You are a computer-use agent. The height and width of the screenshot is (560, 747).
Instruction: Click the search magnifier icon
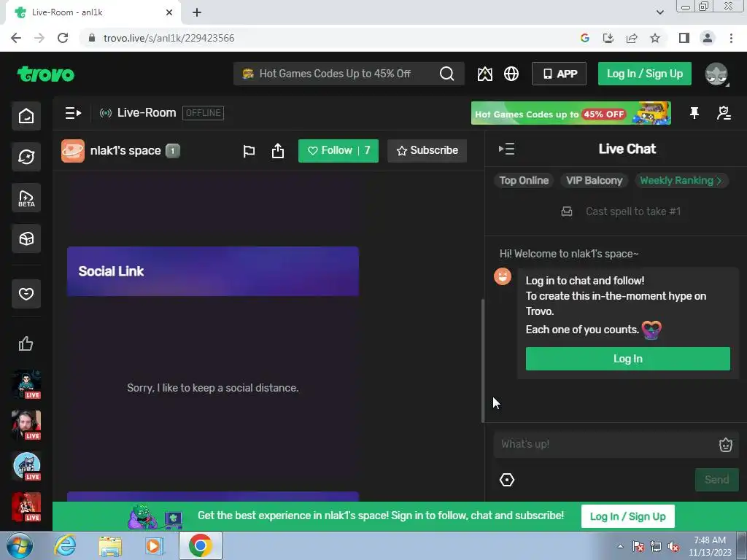[446, 74]
